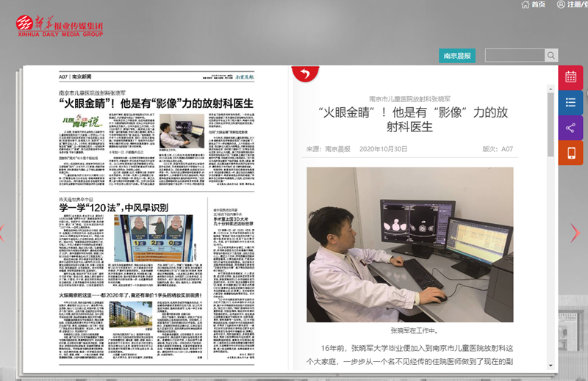Click the user account icon
Image resolution: width=588 pixels, height=381 pixels.
coord(561,4)
